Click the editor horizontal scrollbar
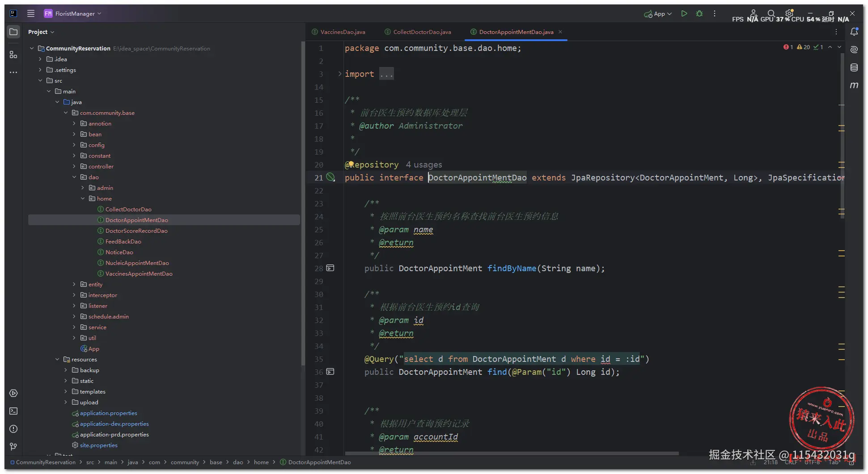Screen dimensions: 868x474 click(x=512, y=453)
